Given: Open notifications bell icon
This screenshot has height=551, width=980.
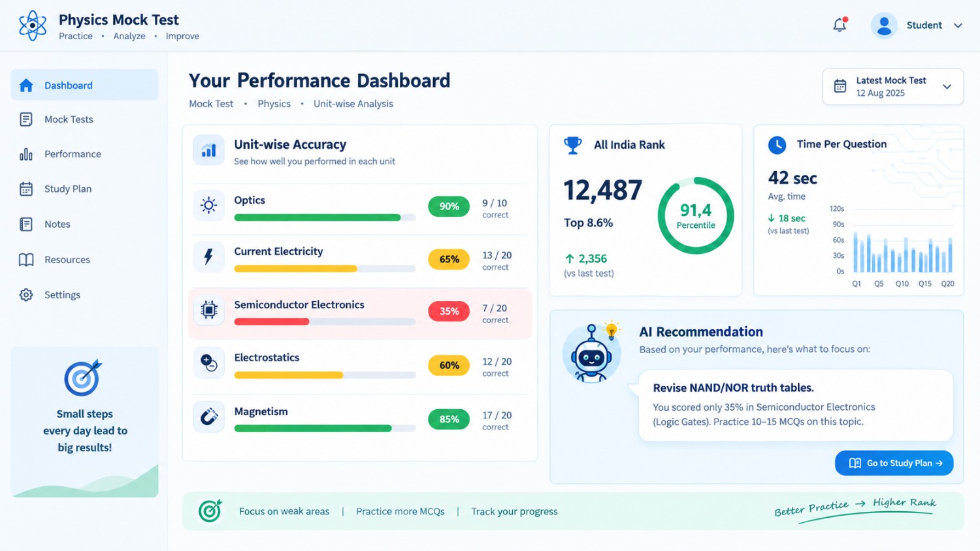Looking at the screenshot, I should (840, 25).
